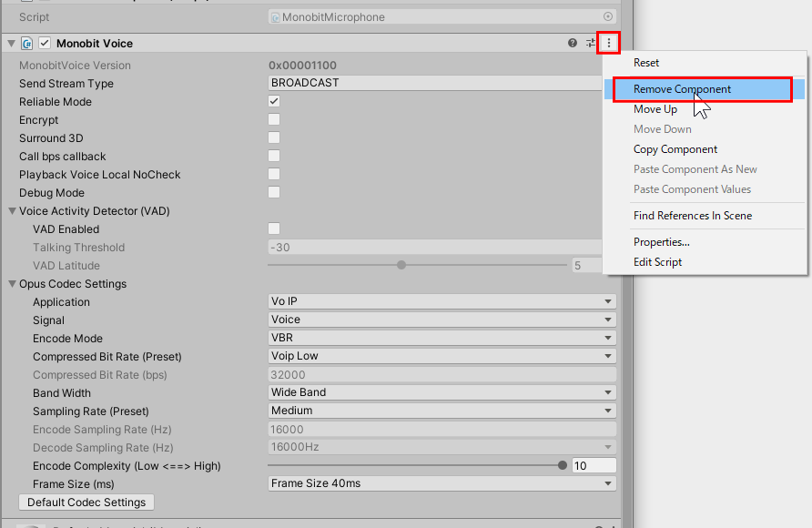
Task: Tick the Call bps callback checkbox
Action: point(274,156)
